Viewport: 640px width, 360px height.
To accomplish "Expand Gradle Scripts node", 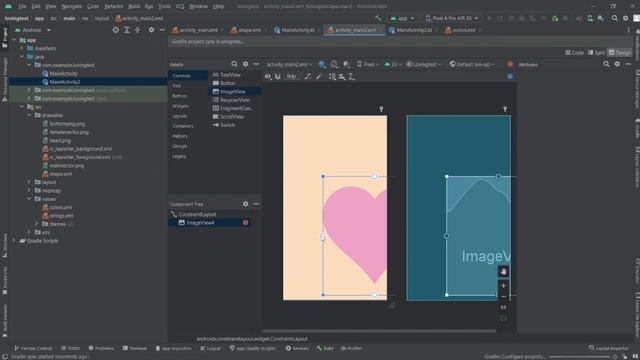I will point(14,241).
